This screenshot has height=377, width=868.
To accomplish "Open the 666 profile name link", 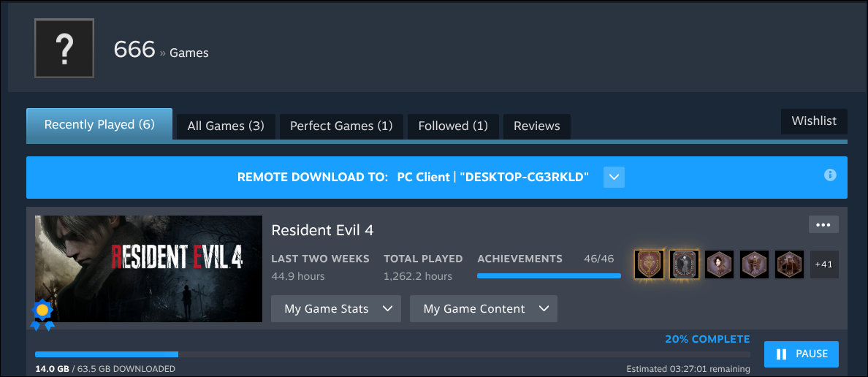I will point(134,50).
